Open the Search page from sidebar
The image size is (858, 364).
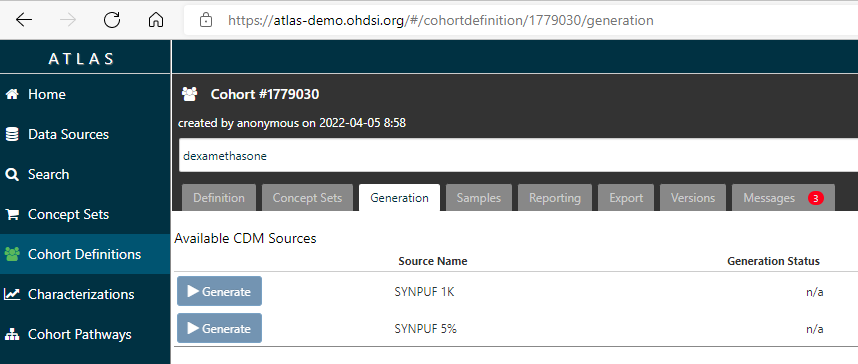[85, 175]
